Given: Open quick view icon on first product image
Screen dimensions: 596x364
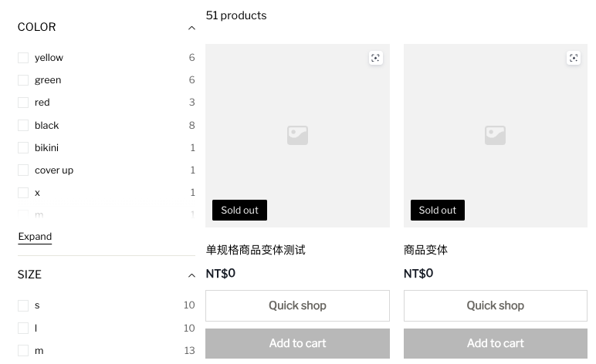Looking at the screenshot, I should click(375, 58).
